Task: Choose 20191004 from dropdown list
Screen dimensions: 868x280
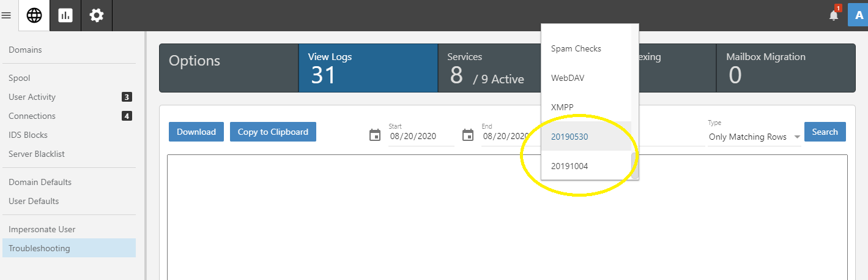Action: point(569,166)
